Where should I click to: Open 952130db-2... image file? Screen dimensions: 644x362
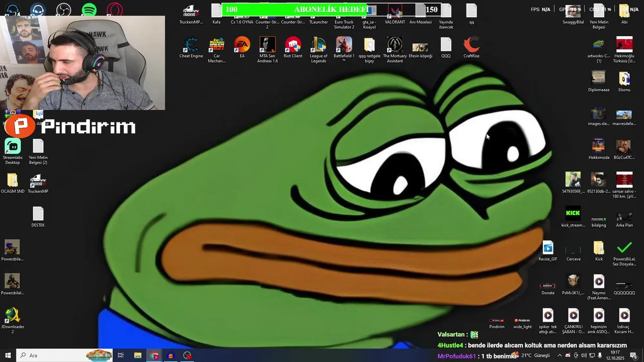[x=599, y=183]
